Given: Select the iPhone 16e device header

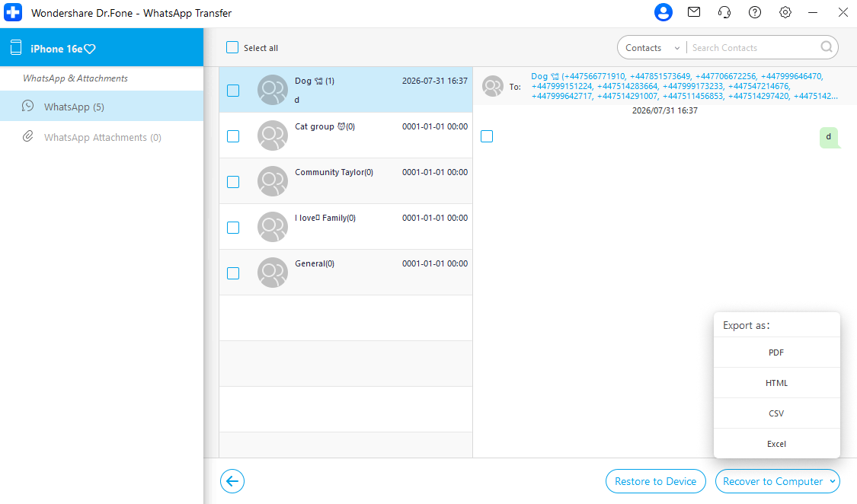Looking at the screenshot, I should click(101, 47).
